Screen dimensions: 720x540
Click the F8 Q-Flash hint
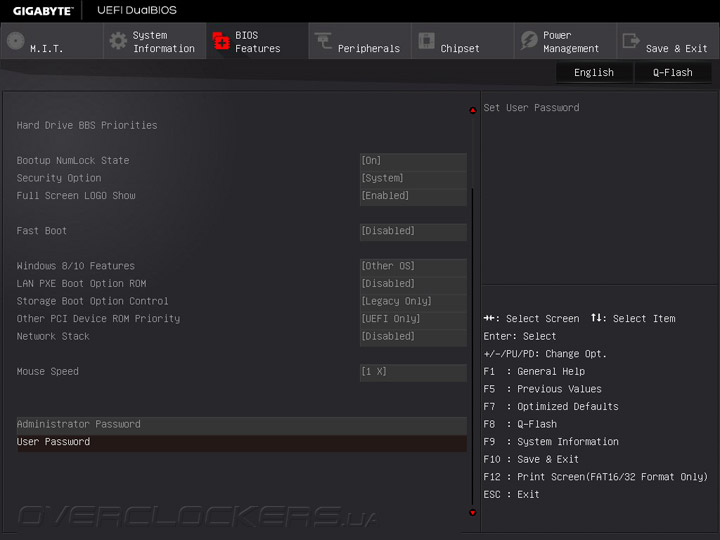tap(520, 425)
